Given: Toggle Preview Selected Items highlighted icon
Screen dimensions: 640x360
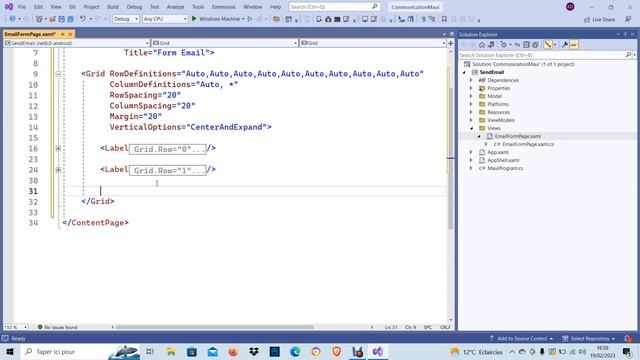Looking at the screenshot, I should (x=573, y=44).
